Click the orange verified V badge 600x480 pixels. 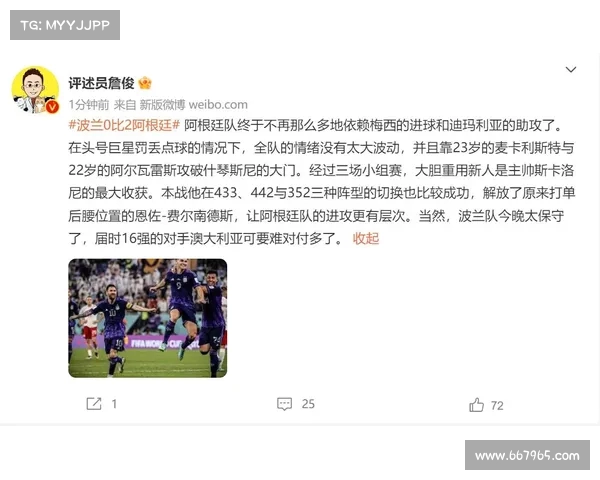pos(52,106)
